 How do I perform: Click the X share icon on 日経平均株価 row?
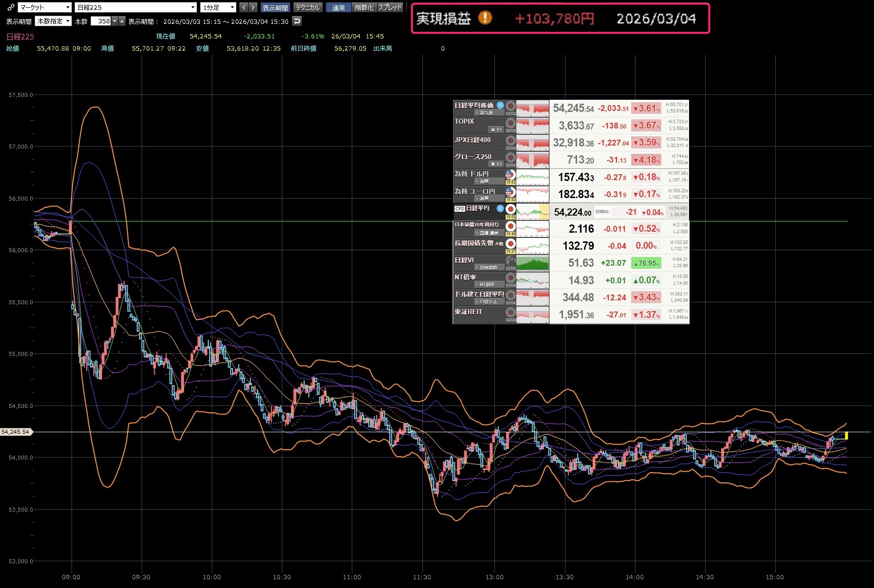pos(500,105)
